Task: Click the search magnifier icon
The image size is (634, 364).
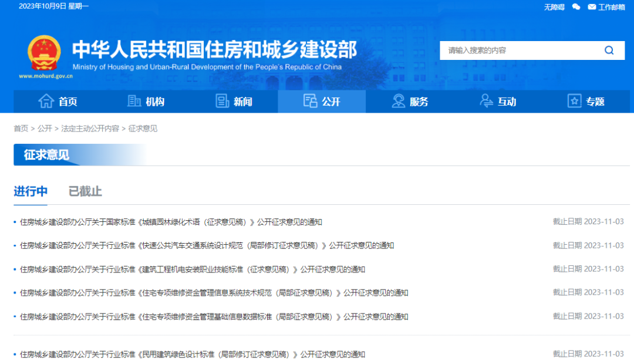Action: [609, 50]
